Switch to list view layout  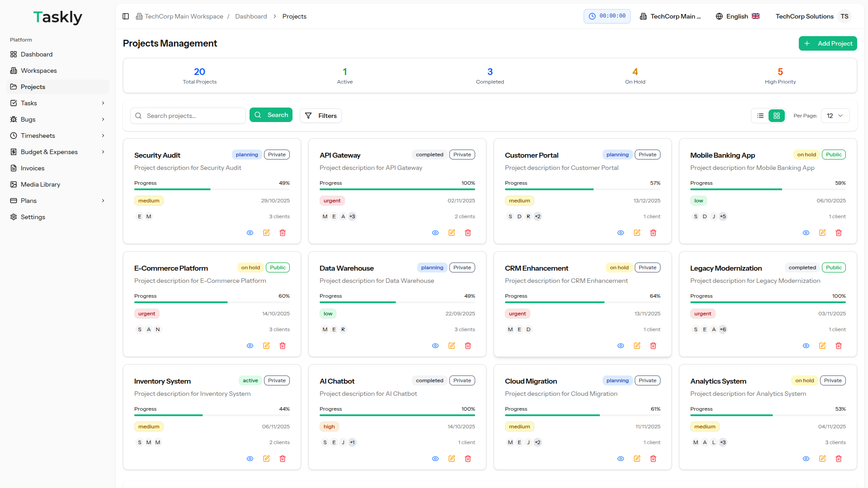pos(760,116)
